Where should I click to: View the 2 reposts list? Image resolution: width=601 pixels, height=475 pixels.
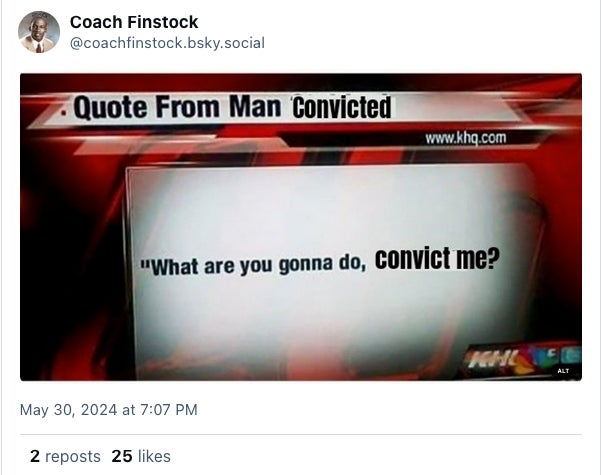[x=65, y=456]
